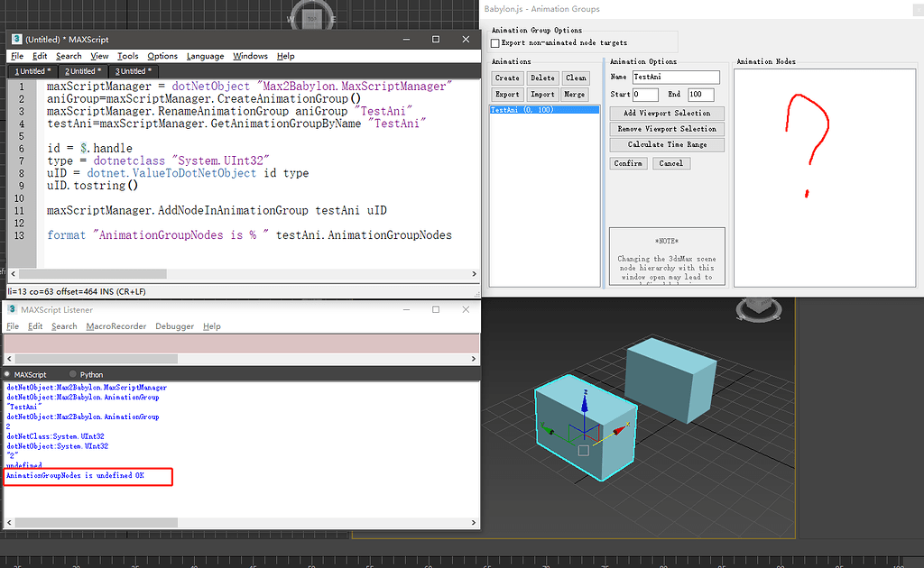This screenshot has height=568, width=924.
Task: Click Add Viewport Selection
Action: tap(667, 113)
